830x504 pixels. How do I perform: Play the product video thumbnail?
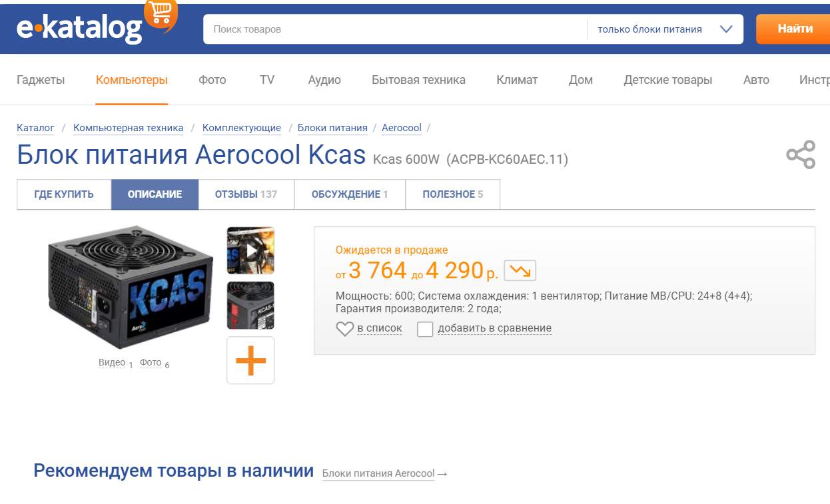[250, 250]
